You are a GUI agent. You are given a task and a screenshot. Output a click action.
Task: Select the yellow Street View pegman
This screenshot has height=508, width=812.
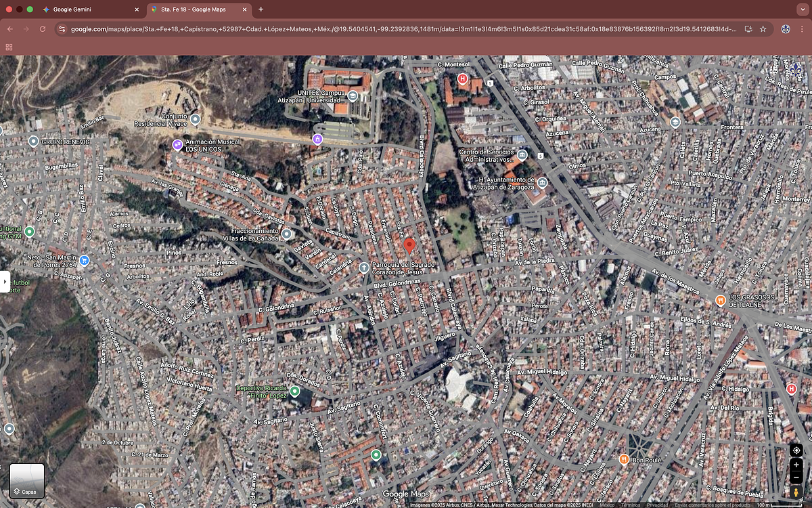coord(796,494)
